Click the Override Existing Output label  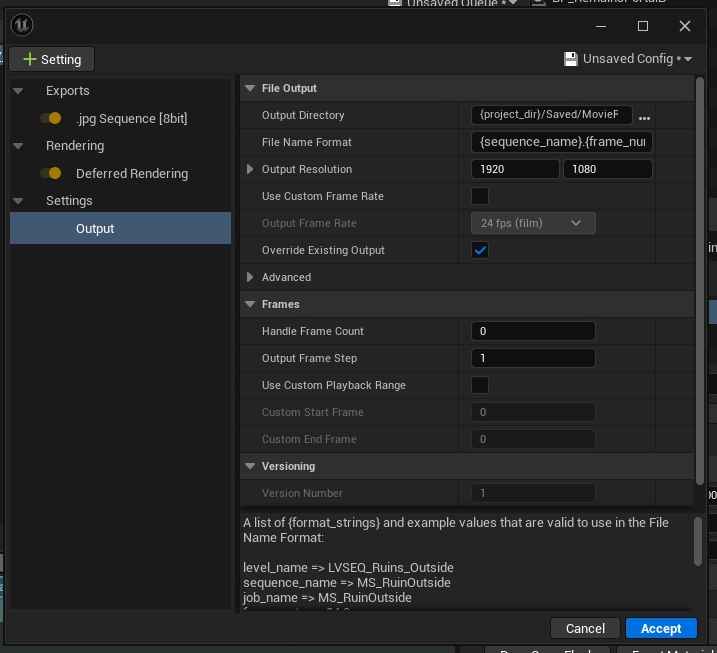coord(323,250)
